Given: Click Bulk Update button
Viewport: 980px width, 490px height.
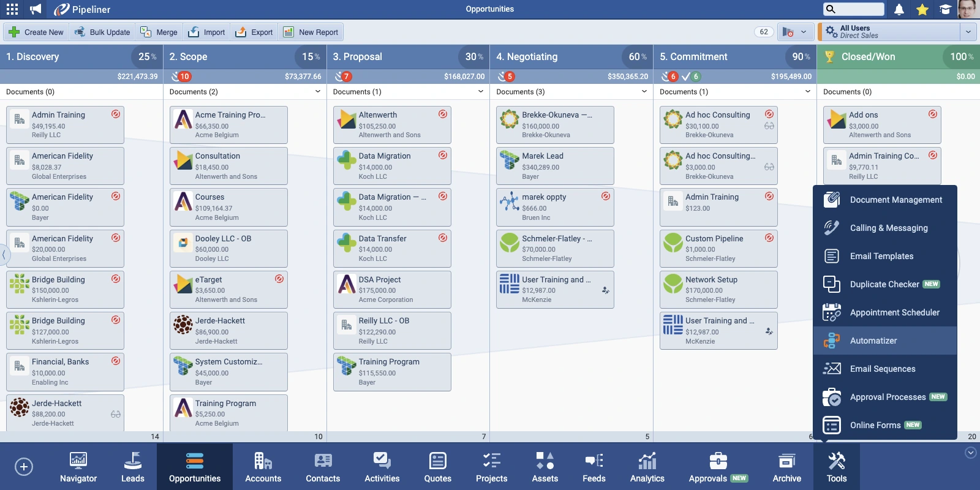Looking at the screenshot, I should pyautogui.click(x=102, y=32).
